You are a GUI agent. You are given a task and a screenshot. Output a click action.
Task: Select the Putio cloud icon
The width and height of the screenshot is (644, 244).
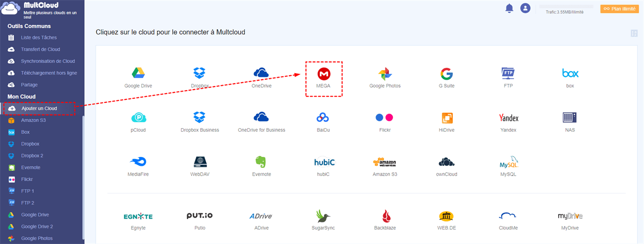(200, 216)
